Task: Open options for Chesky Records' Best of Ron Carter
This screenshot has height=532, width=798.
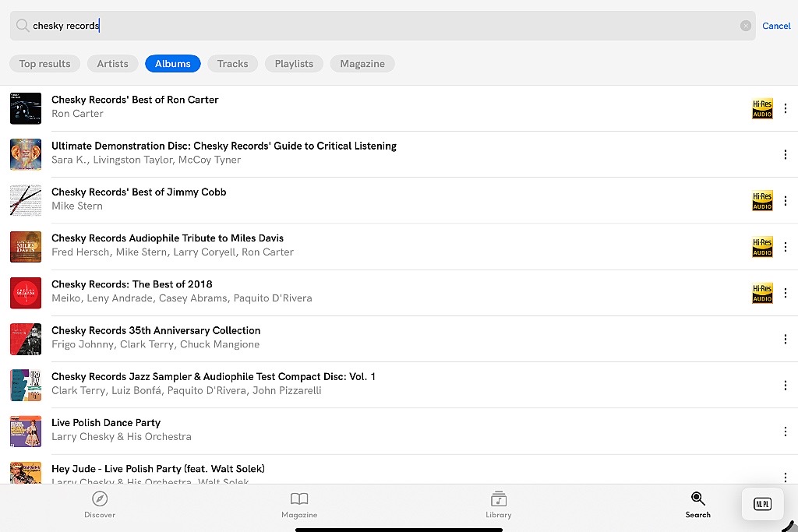Action: [x=786, y=108]
